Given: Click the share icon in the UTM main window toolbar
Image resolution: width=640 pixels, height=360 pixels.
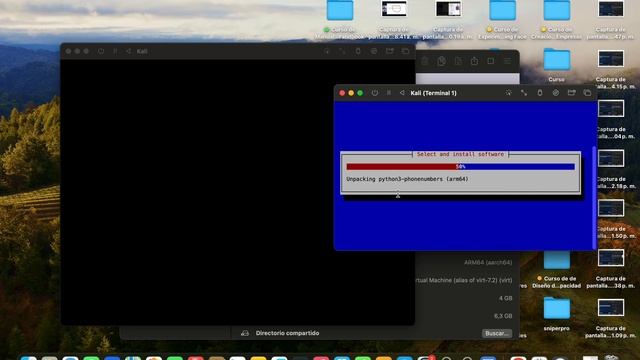Looking at the screenshot, I should (474, 61).
